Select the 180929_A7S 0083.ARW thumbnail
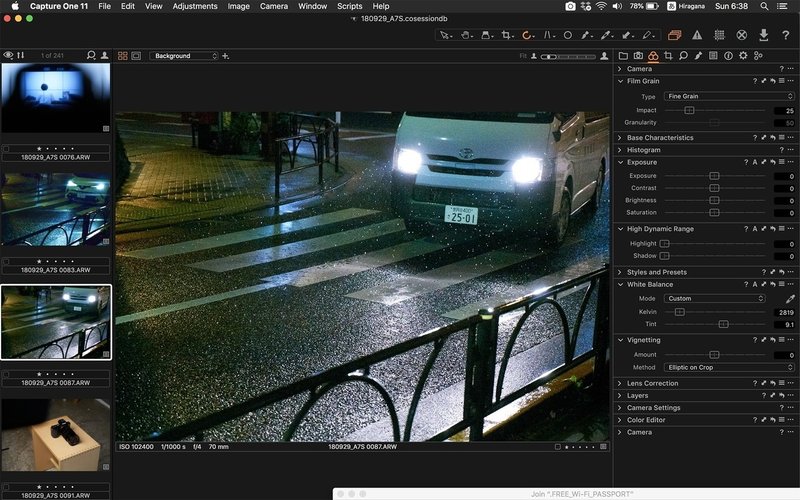 [56, 210]
